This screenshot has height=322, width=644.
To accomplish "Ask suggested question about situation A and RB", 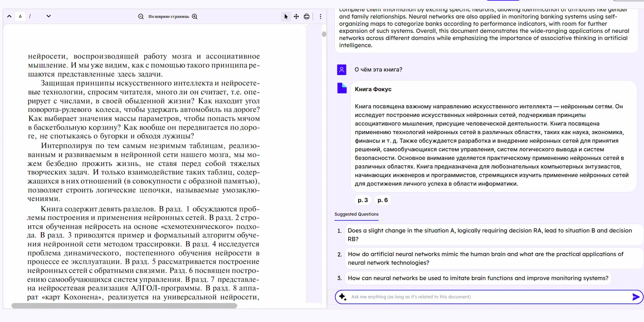I will (x=489, y=235).
